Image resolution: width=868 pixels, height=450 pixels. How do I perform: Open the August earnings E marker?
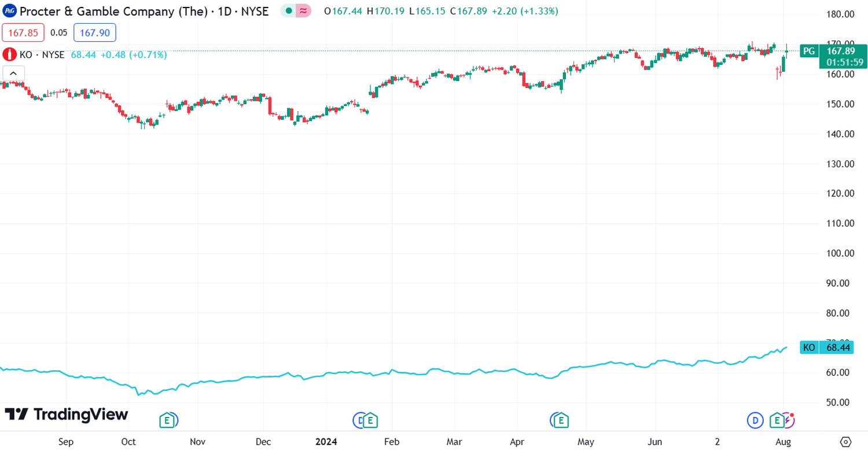point(778,420)
